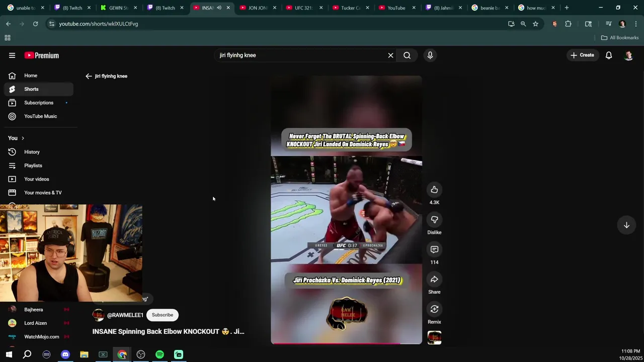The width and height of the screenshot is (644, 362).
Task: Pause the playing Short video
Action: point(346,210)
